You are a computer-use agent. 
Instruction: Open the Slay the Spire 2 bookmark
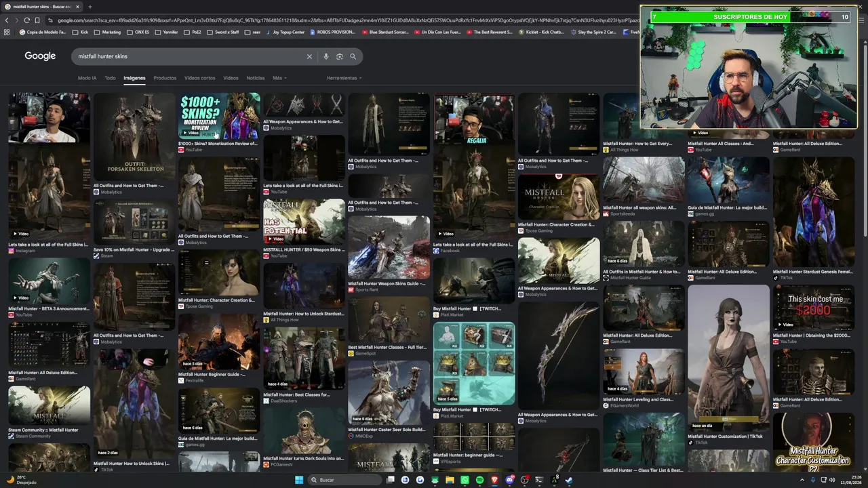593,32
